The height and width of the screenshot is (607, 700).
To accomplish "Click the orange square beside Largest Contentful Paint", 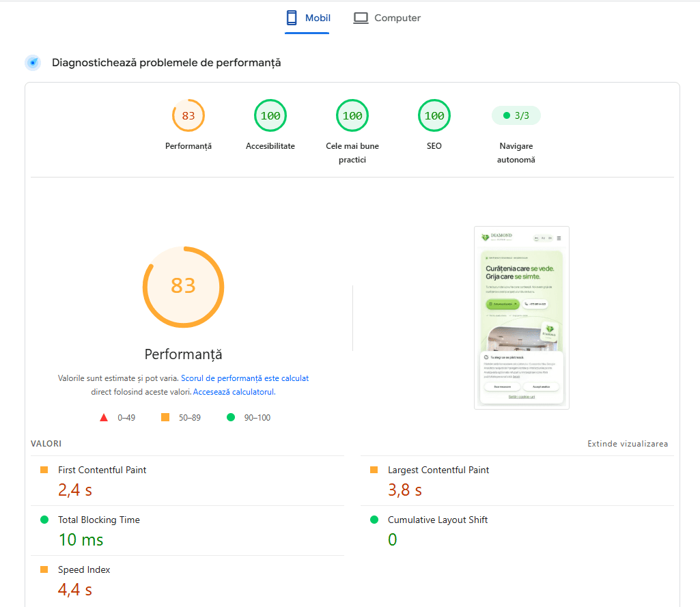I will pos(374,470).
